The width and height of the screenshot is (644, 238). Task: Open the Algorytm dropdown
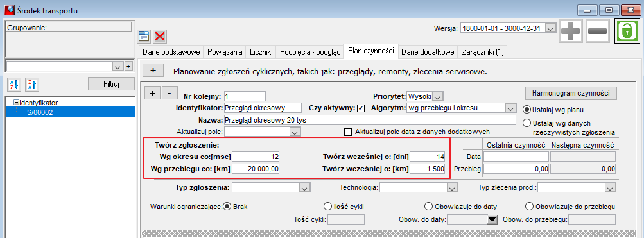pos(510,108)
